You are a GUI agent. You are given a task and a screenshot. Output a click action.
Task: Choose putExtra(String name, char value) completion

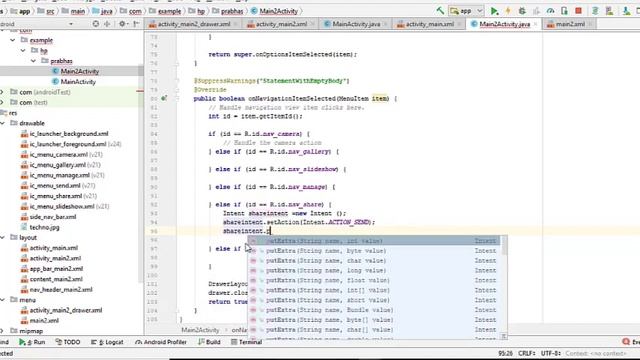coord(375,260)
